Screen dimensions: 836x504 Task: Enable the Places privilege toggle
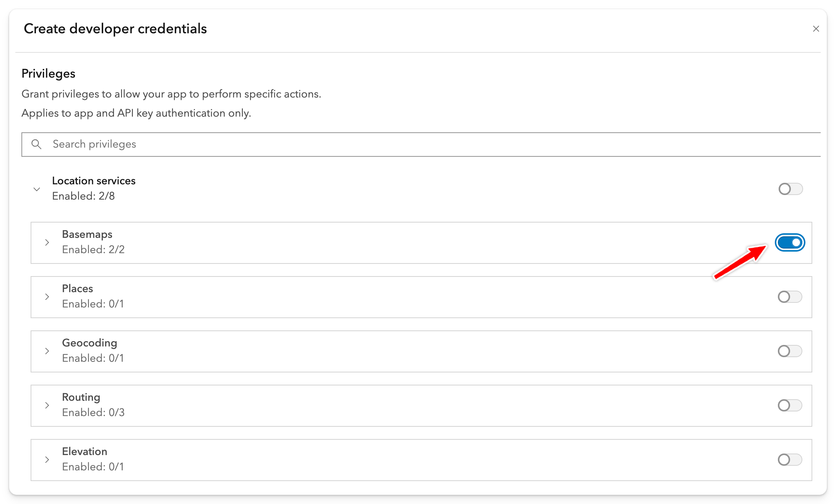tap(790, 297)
